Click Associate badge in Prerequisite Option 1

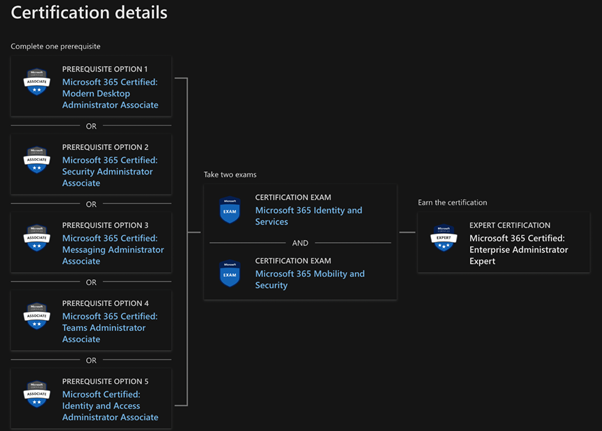[x=37, y=82]
